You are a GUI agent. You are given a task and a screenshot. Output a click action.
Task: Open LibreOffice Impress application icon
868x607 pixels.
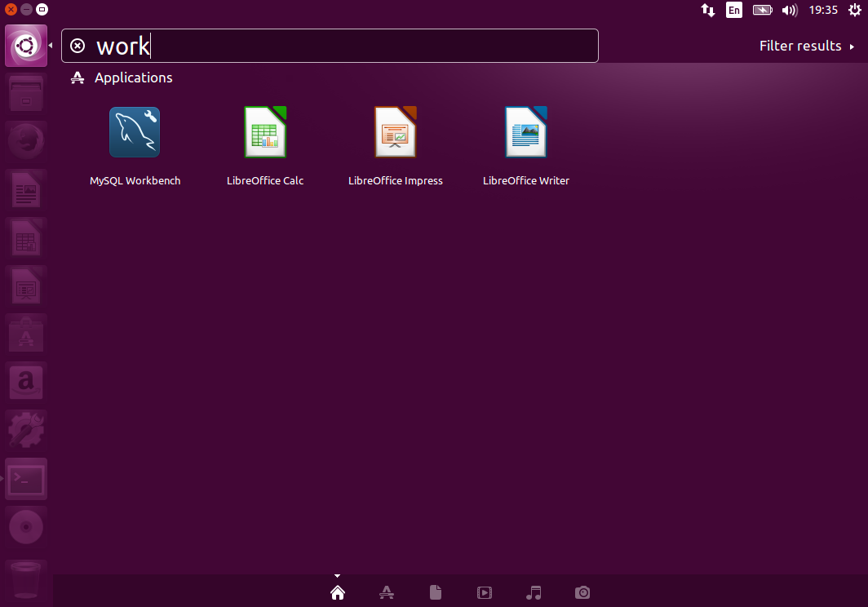tap(395, 132)
